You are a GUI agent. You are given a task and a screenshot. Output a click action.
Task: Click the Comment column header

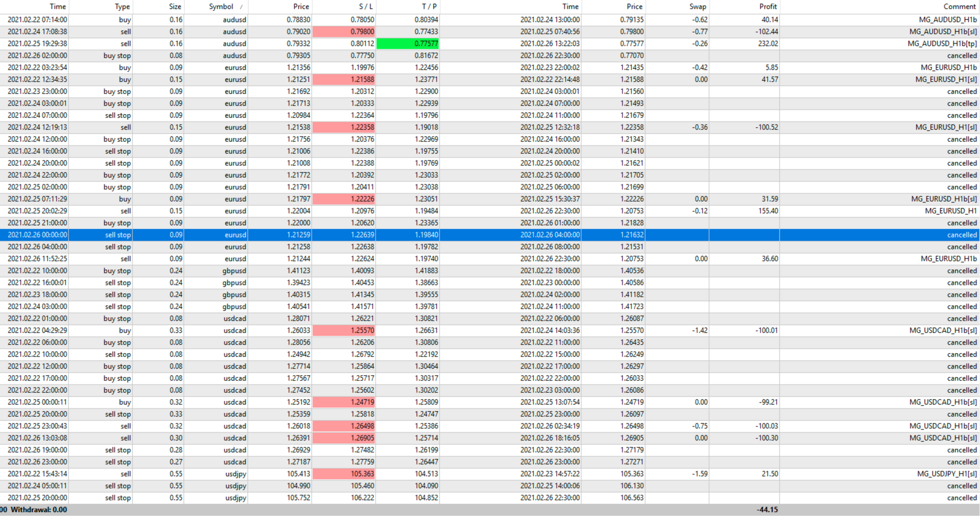959,6
